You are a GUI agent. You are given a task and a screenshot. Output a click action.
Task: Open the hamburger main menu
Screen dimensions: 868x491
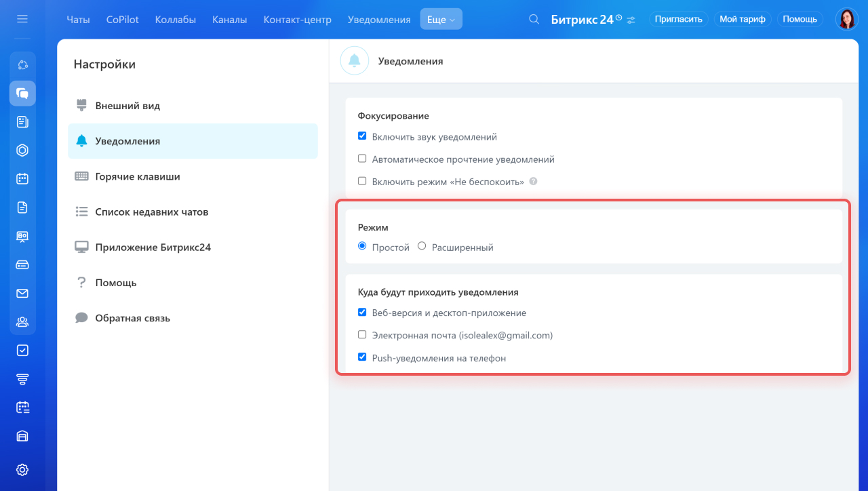click(22, 19)
